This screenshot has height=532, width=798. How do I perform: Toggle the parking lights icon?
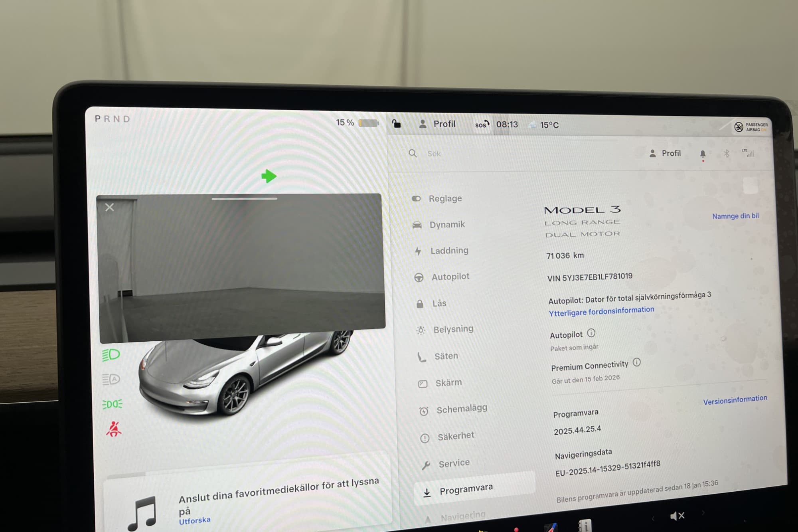pos(112,404)
